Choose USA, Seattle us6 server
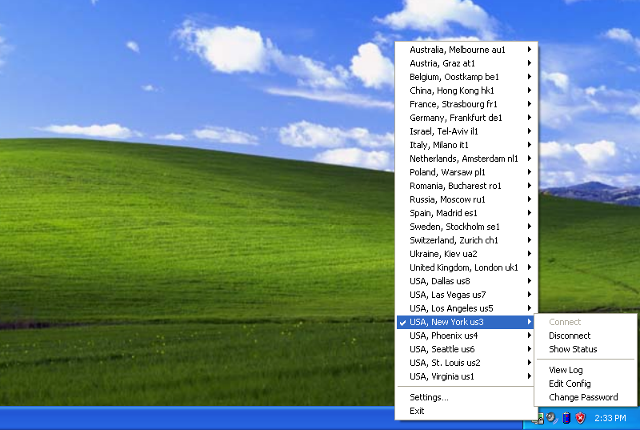Viewport: 640px width, 430px height. 466,349
